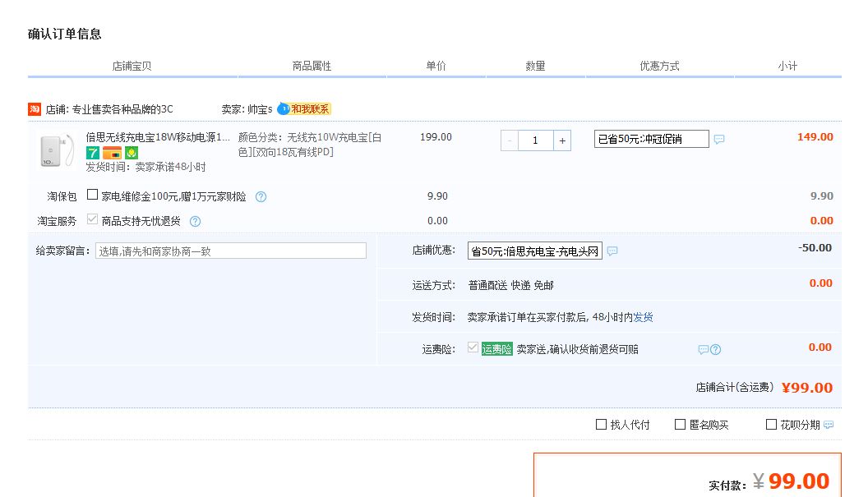This screenshot has height=497, width=868.
Task: Click the credit card payment badge
Action: pos(113,153)
